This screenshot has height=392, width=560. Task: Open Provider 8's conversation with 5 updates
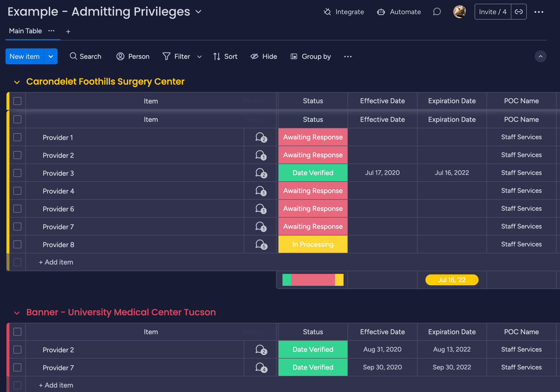(260, 244)
